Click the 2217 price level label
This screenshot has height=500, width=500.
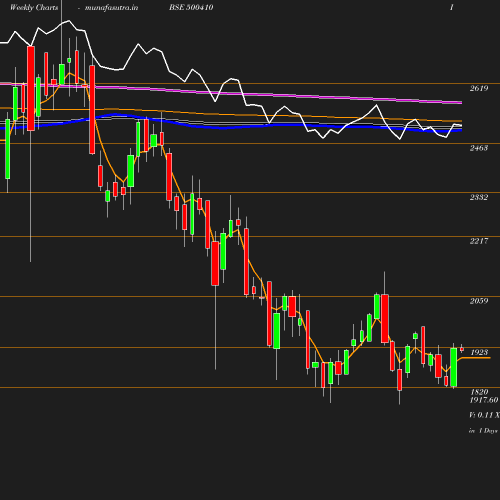(x=479, y=241)
